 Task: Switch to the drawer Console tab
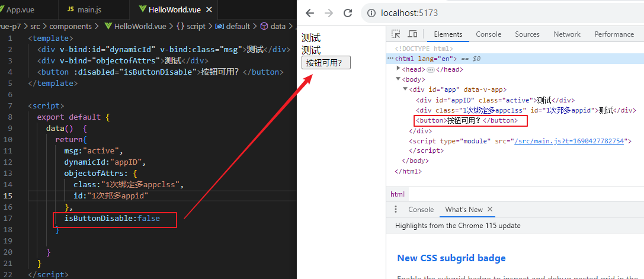click(x=421, y=210)
